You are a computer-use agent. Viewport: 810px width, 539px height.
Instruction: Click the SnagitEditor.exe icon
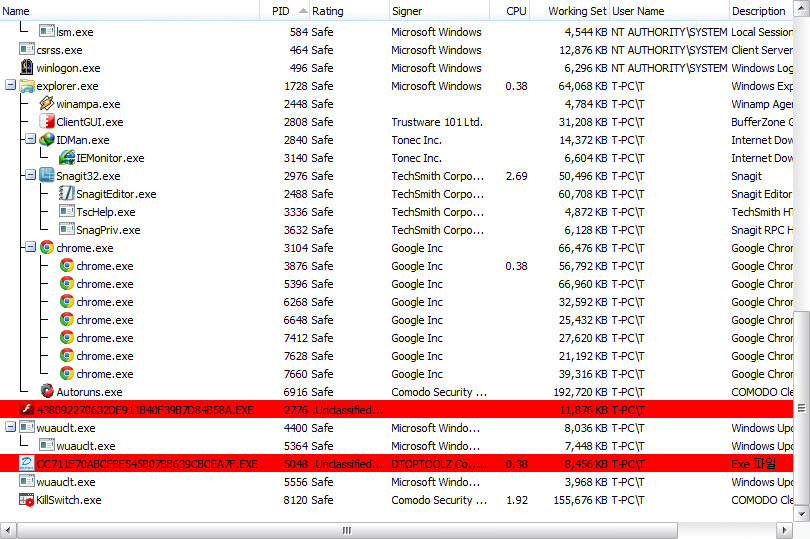click(67, 193)
